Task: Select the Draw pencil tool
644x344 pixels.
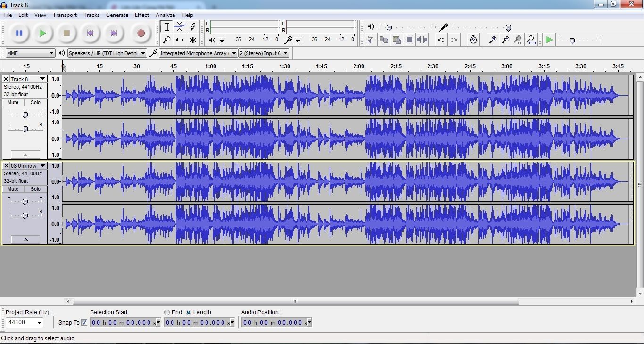Action: tap(192, 27)
